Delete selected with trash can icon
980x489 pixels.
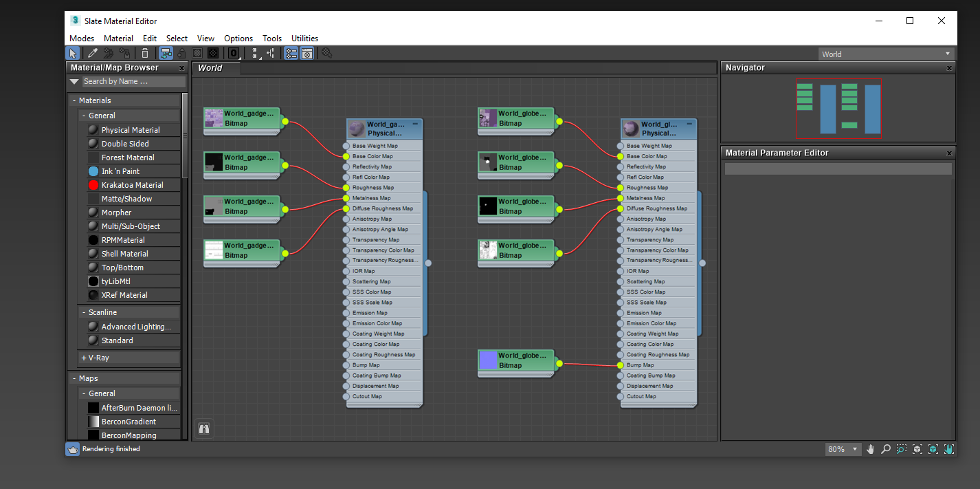pos(145,53)
